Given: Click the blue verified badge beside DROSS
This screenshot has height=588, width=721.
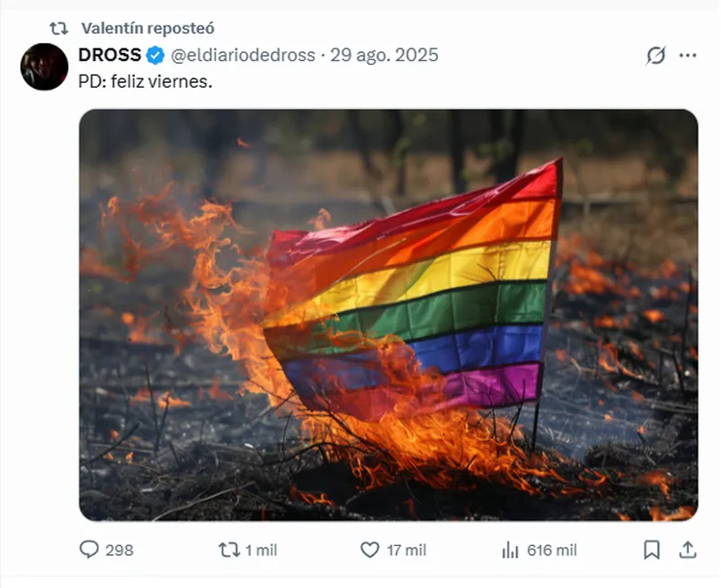Looking at the screenshot, I should pos(155,55).
